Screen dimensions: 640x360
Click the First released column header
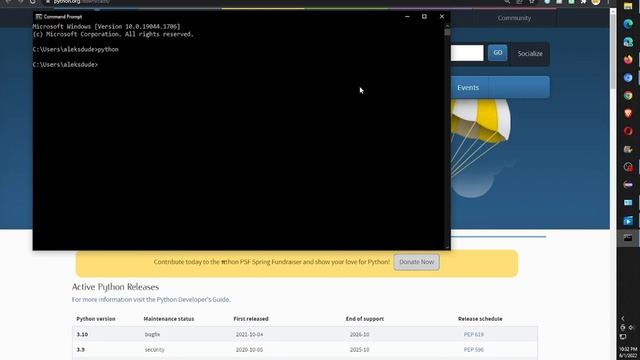[251, 319]
